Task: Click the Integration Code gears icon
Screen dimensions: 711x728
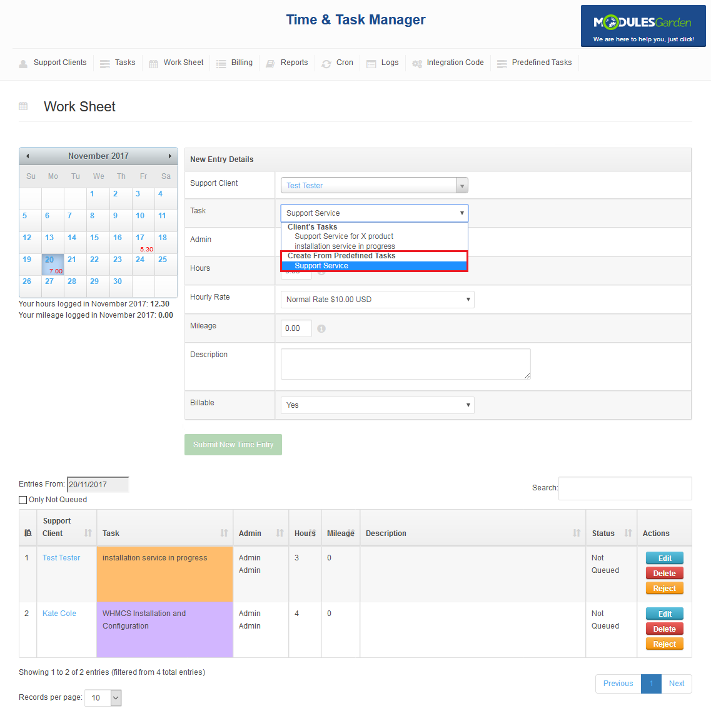Action: tap(416, 64)
